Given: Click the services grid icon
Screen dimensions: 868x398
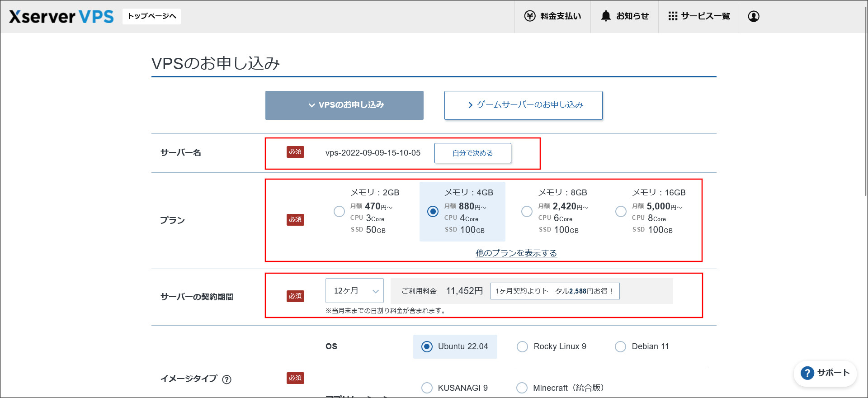Looking at the screenshot, I should (673, 16).
